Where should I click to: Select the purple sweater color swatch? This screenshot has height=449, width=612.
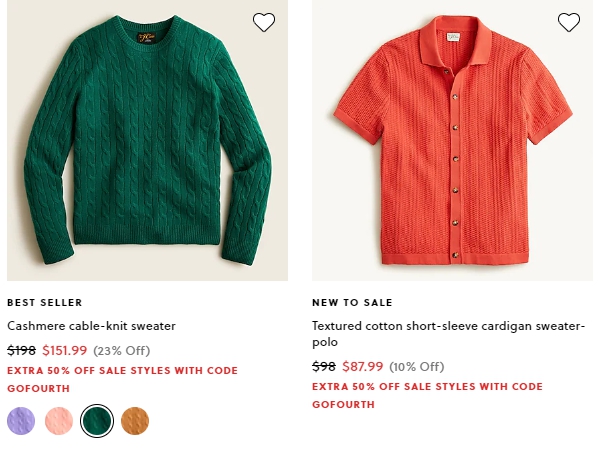point(21,421)
